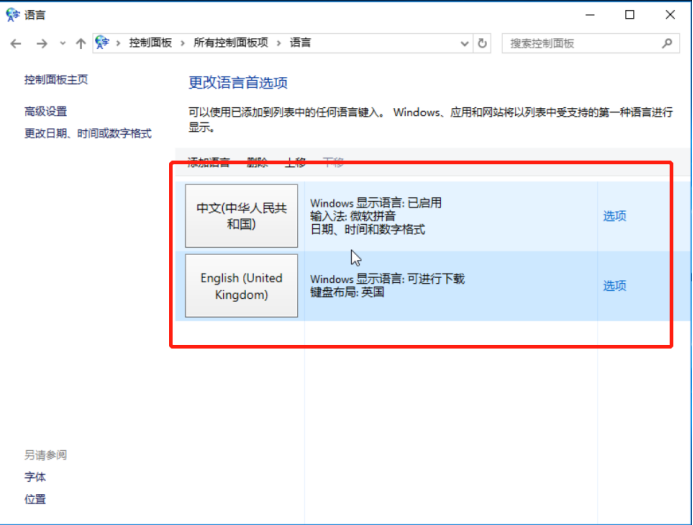Open the 位置 link
This screenshot has width=693, height=525.
click(35, 499)
